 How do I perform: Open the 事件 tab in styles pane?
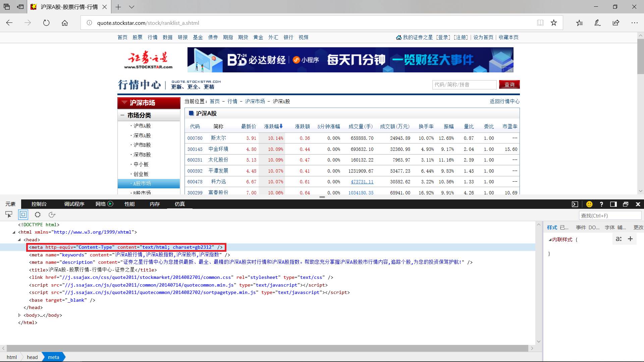pyautogui.click(x=581, y=227)
